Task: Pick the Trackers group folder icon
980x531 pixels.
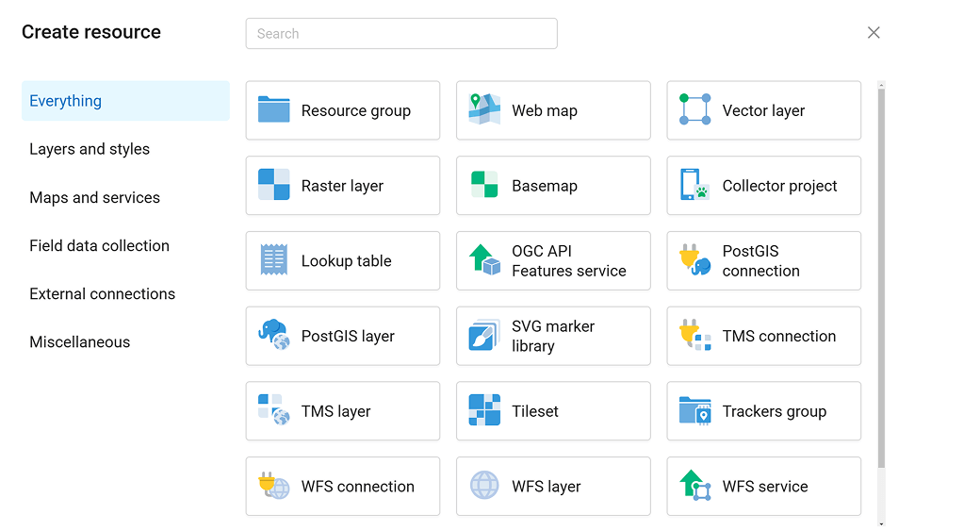Action: (695, 411)
